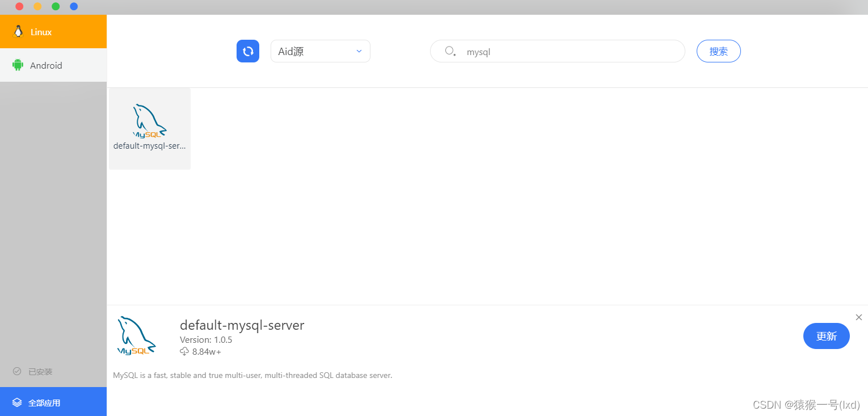Viewport: 868px width, 416px height.
Task: Click the default-mysql-server title text
Action: 242,325
